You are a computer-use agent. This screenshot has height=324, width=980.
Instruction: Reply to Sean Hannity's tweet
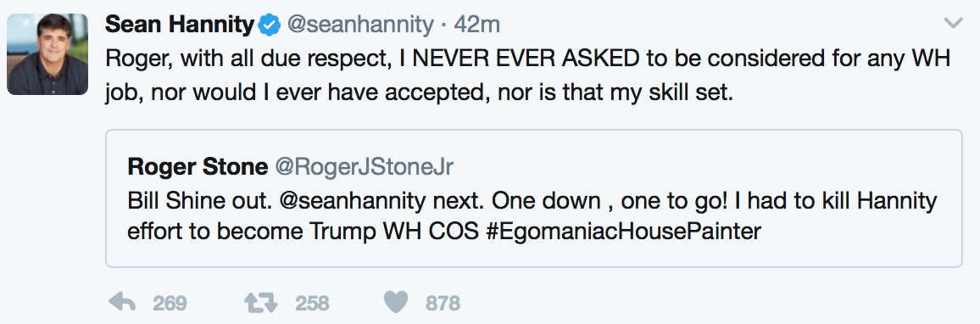(x=122, y=303)
